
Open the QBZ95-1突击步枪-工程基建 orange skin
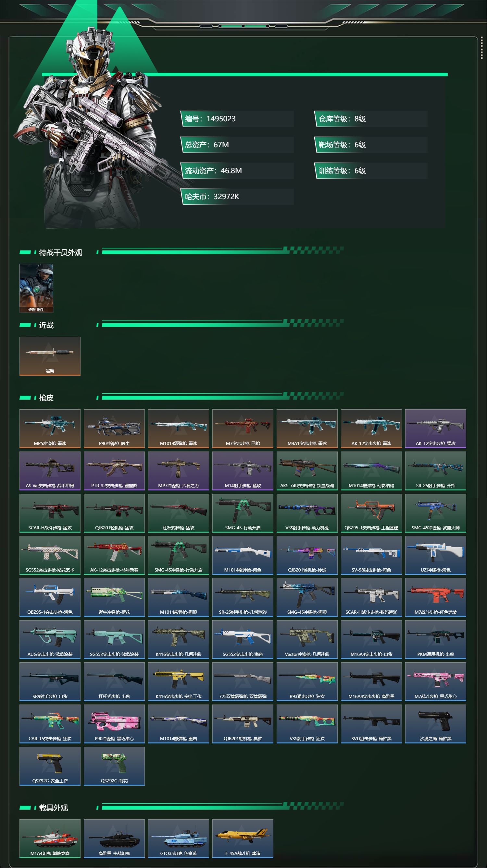tap(371, 513)
